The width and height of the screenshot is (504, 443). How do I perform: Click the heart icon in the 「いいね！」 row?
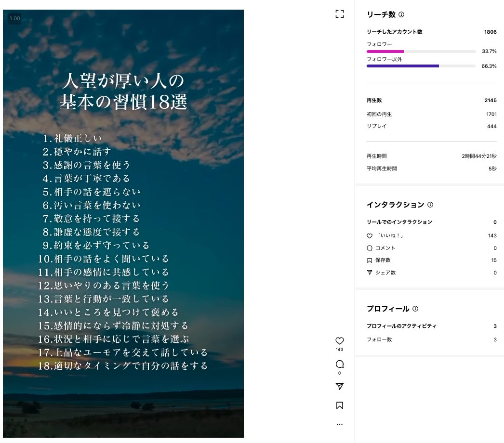tap(369, 236)
